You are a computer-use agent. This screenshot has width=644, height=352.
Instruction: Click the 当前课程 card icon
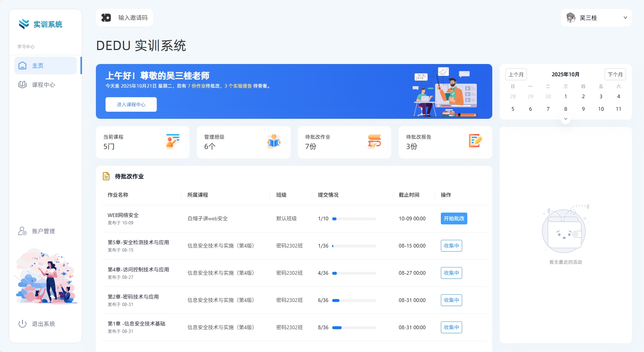pos(173,141)
